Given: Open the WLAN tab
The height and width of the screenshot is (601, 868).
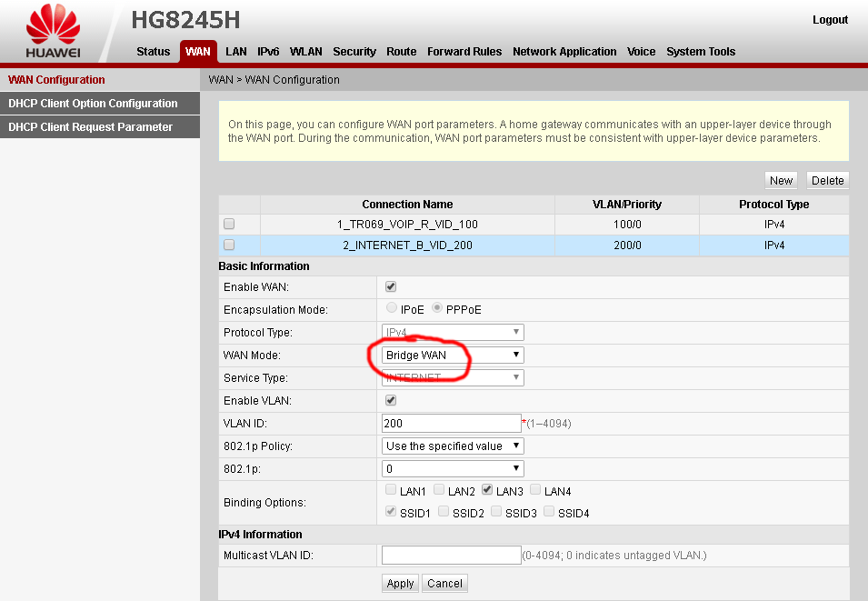Looking at the screenshot, I should (x=306, y=52).
